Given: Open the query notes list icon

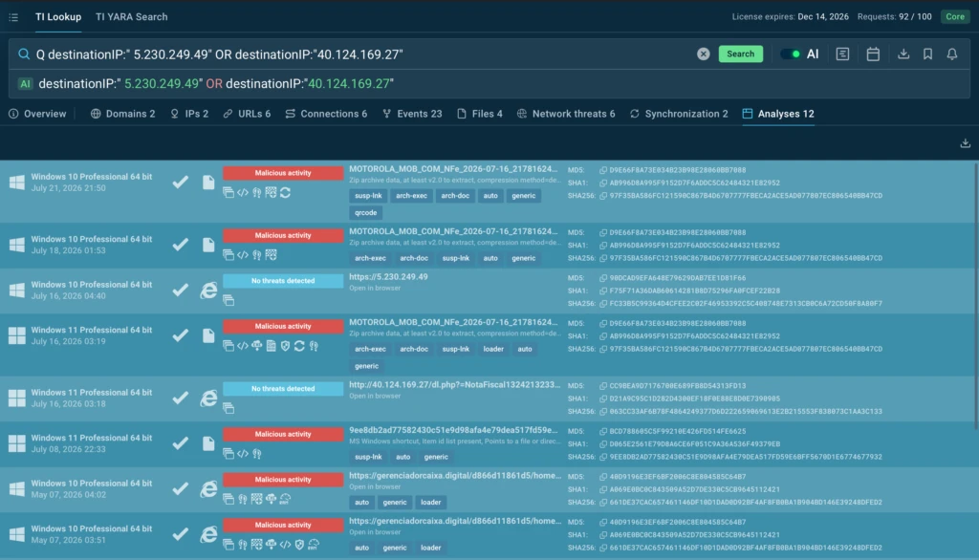Looking at the screenshot, I should pyautogui.click(x=842, y=54).
